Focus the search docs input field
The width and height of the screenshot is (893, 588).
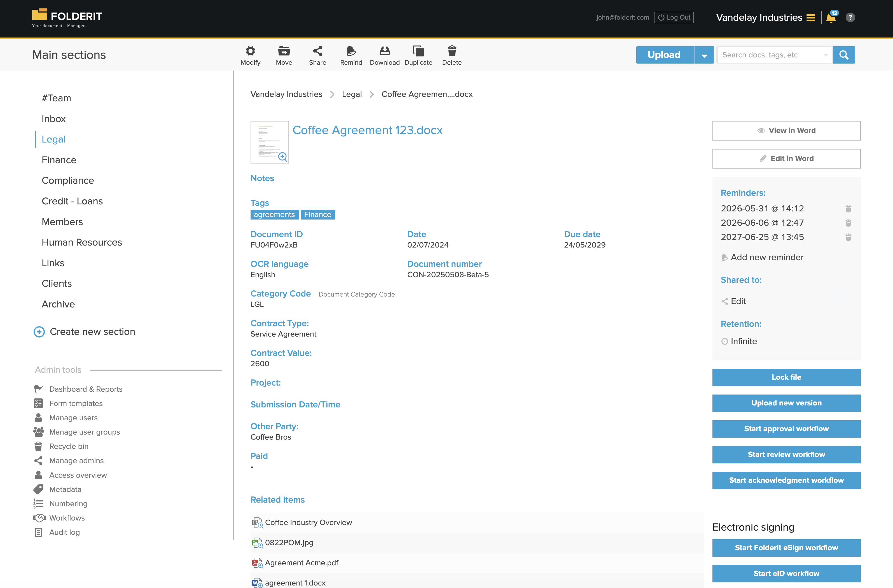pyautogui.click(x=769, y=55)
